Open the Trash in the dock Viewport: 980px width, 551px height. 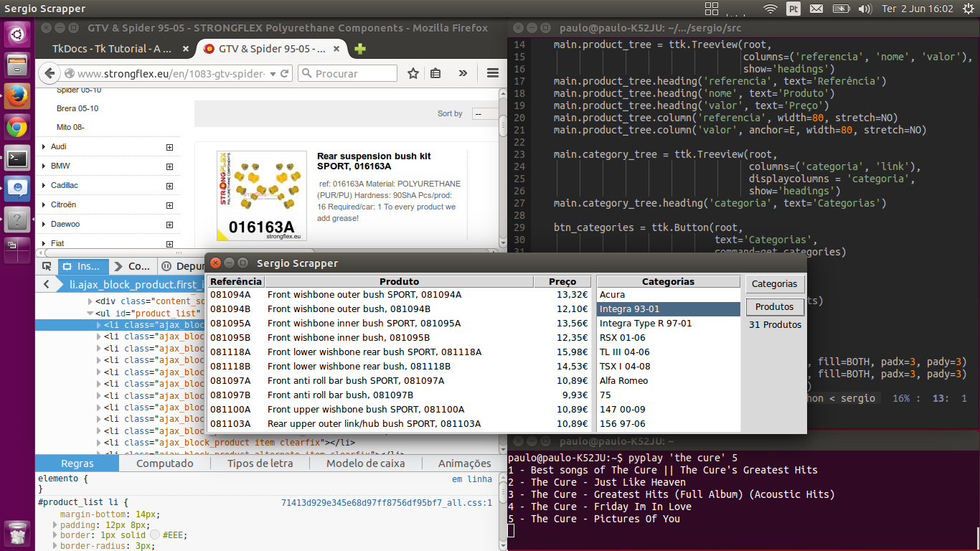(17, 533)
